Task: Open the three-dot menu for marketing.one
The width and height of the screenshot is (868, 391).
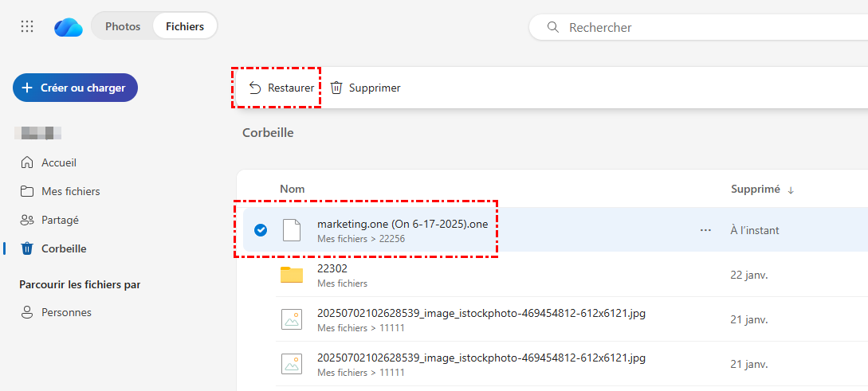Action: [705, 230]
